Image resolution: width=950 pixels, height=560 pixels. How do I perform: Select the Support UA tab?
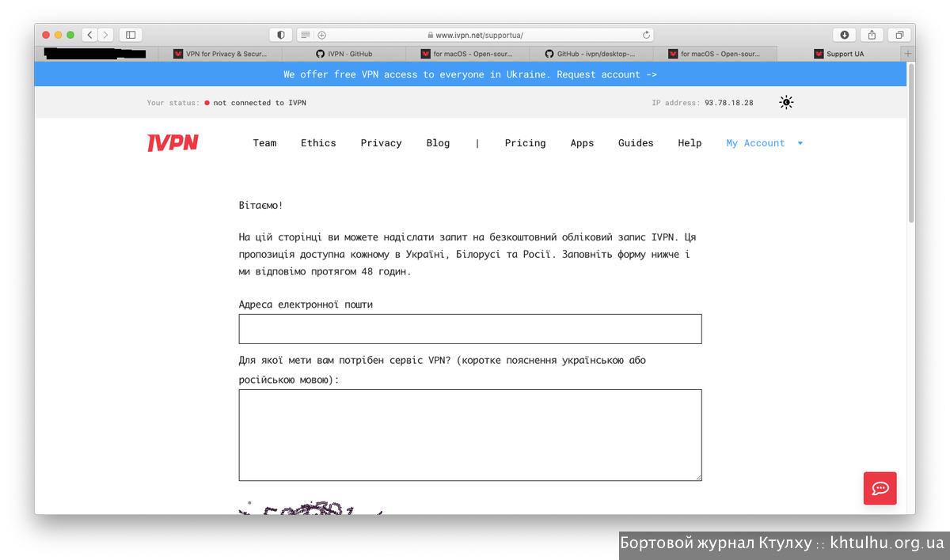pyautogui.click(x=840, y=54)
